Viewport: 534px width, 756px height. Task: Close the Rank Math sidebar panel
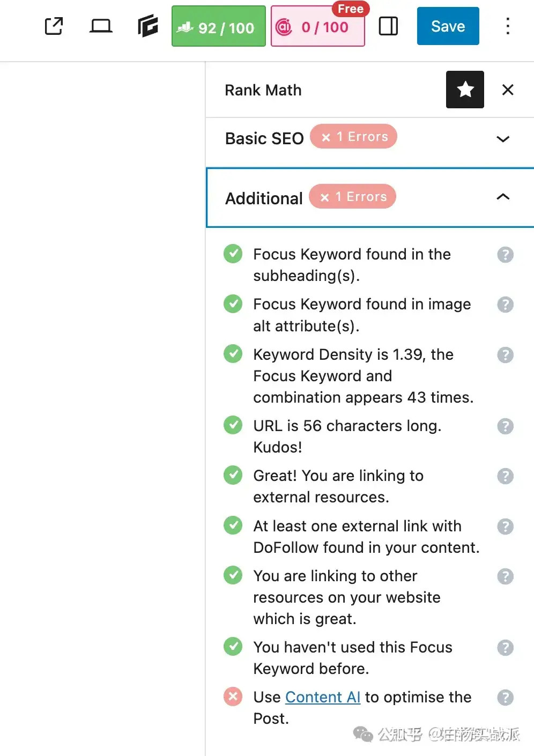coord(507,90)
